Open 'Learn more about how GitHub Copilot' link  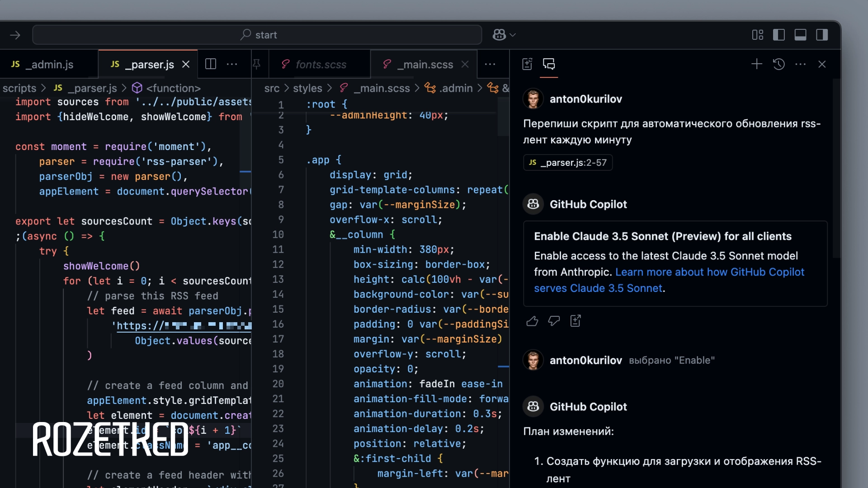(710, 272)
